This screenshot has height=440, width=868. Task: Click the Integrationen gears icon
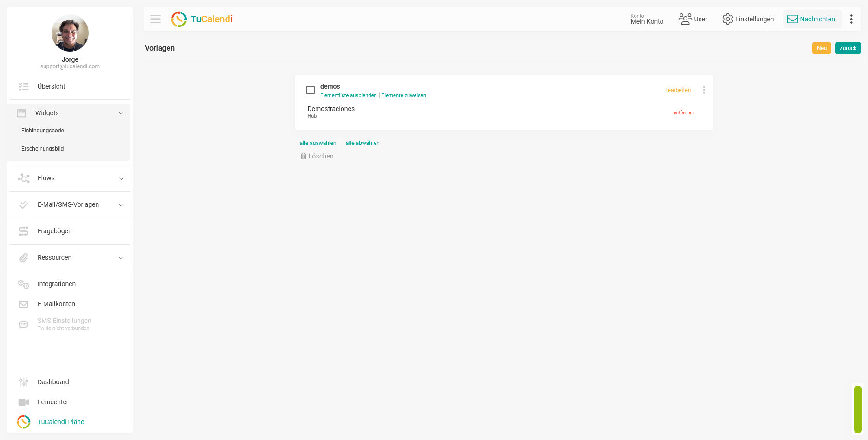tap(24, 284)
